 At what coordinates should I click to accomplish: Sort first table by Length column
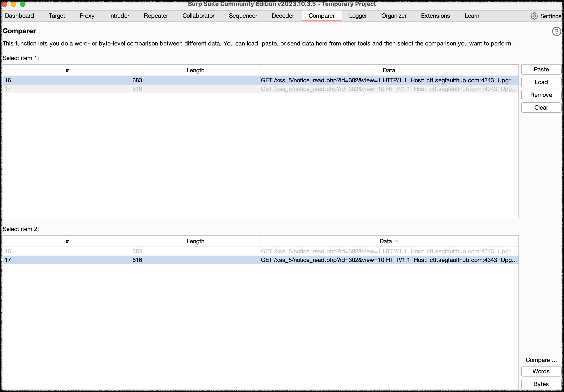[195, 70]
